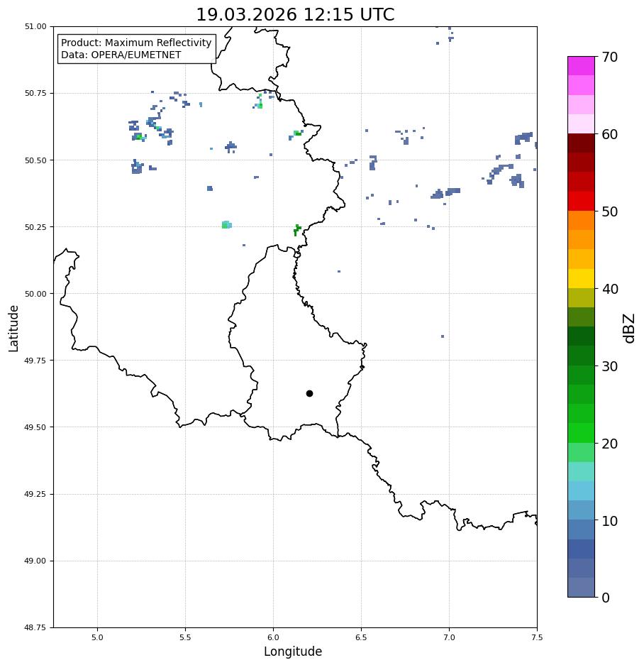Click the longitude tick label 5.0
The height and width of the screenshot is (665, 644).
[97, 637]
